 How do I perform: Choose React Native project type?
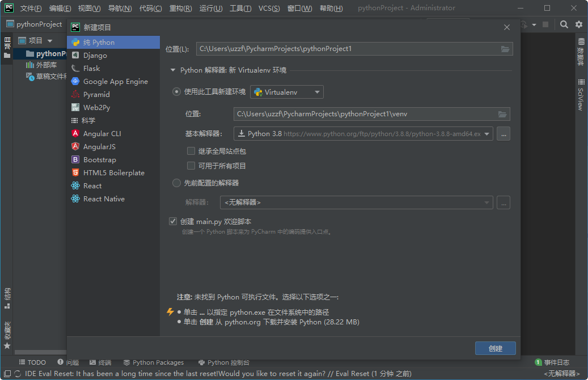click(x=113, y=199)
